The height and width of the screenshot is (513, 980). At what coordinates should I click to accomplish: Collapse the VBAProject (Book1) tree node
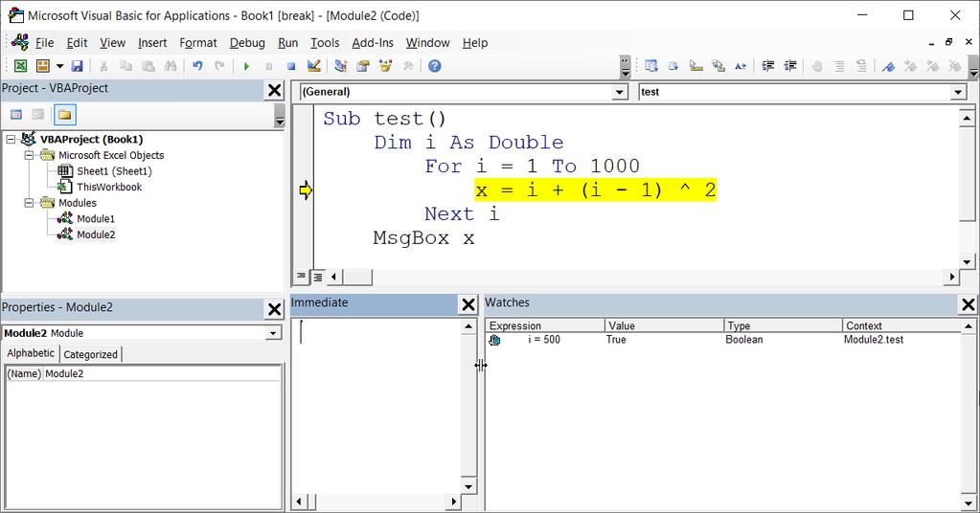[11, 139]
